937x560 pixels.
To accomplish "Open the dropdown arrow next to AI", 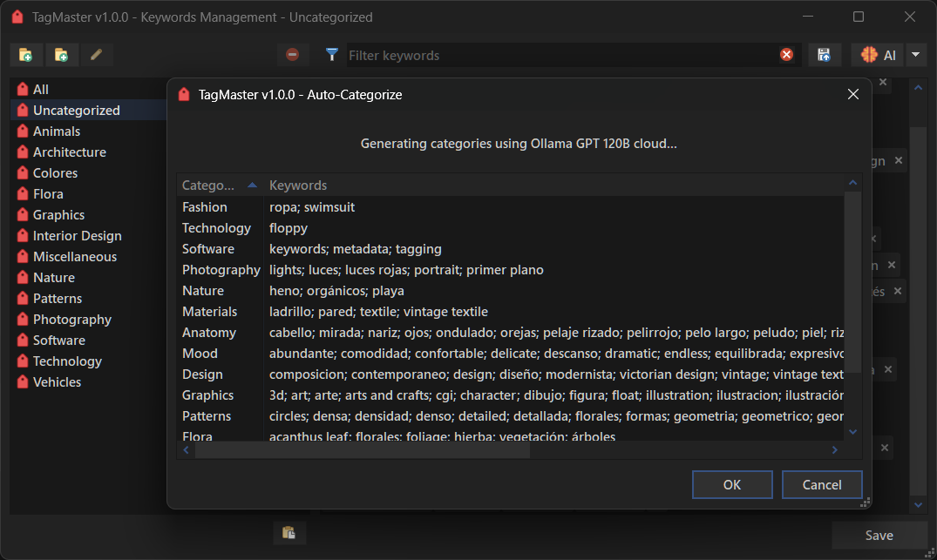I will coord(915,55).
